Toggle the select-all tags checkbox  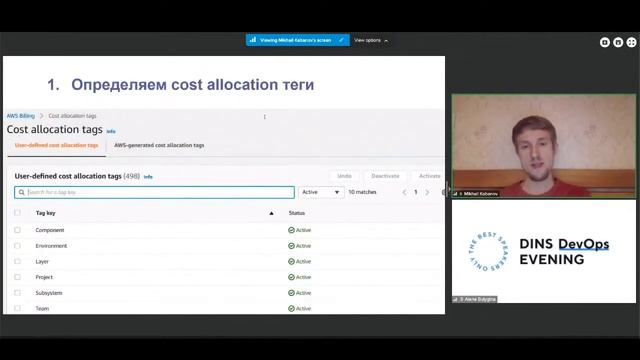coord(17,213)
